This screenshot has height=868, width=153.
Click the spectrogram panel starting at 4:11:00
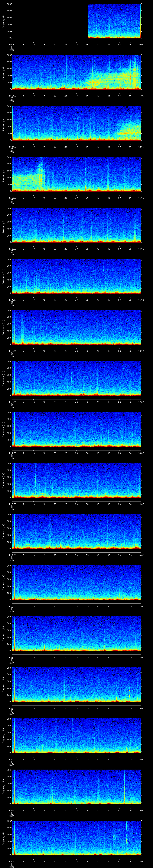tap(77, 123)
